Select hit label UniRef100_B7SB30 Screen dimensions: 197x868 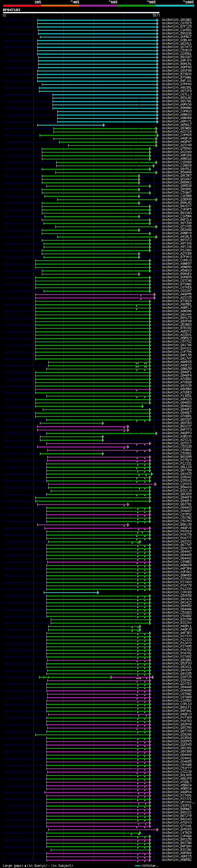(177, 74)
